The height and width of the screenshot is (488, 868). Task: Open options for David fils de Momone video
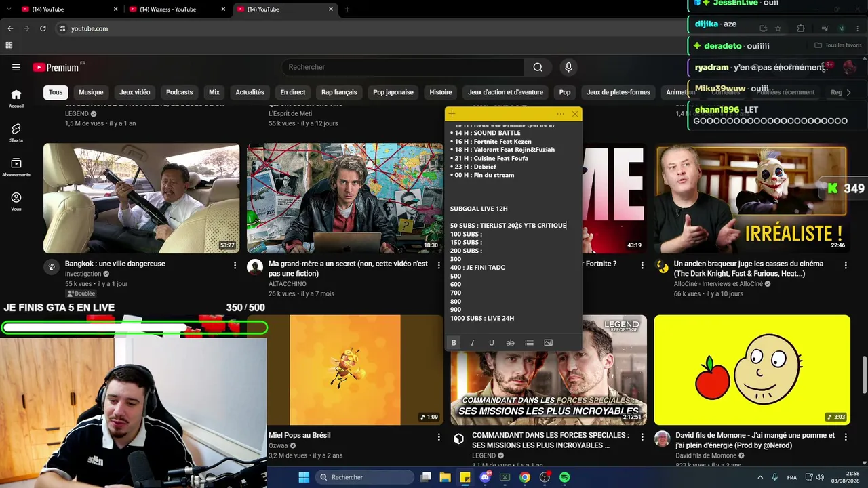(x=845, y=437)
